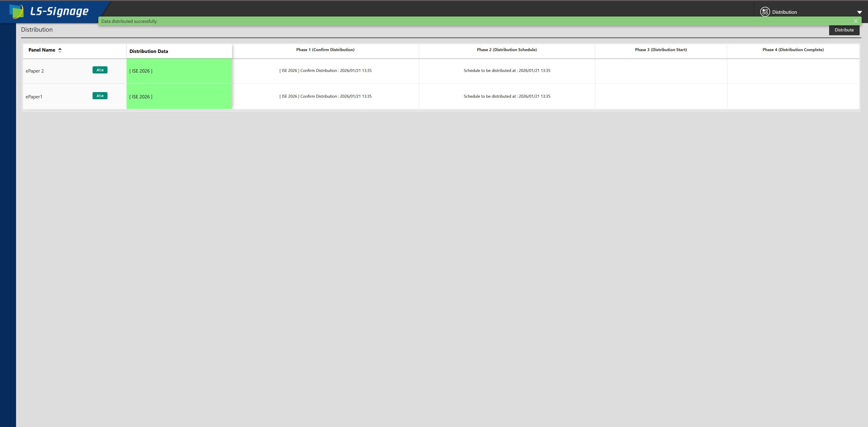This screenshot has width=868, height=427.
Task: Sort by Panel Name arrow icon
Action: click(60, 50)
